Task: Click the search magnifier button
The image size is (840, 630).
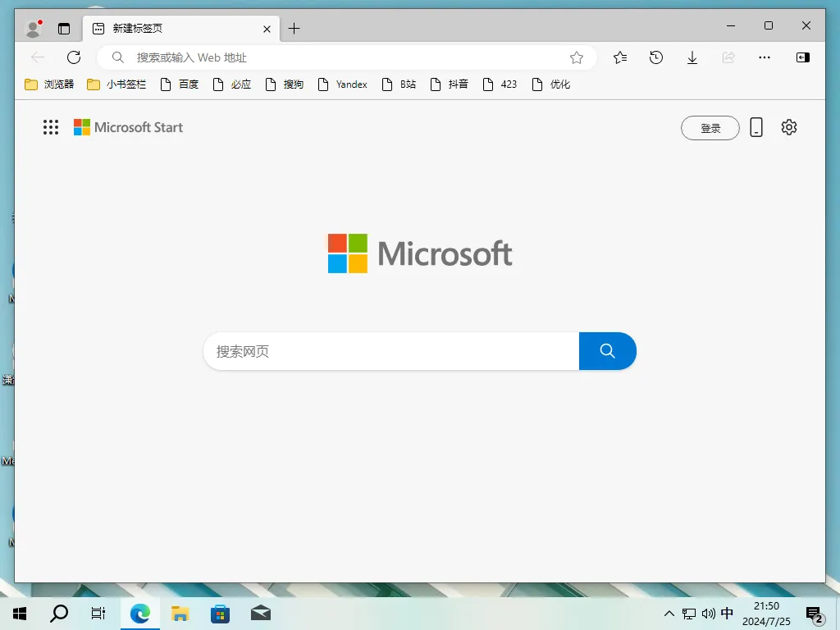Action: (608, 350)
